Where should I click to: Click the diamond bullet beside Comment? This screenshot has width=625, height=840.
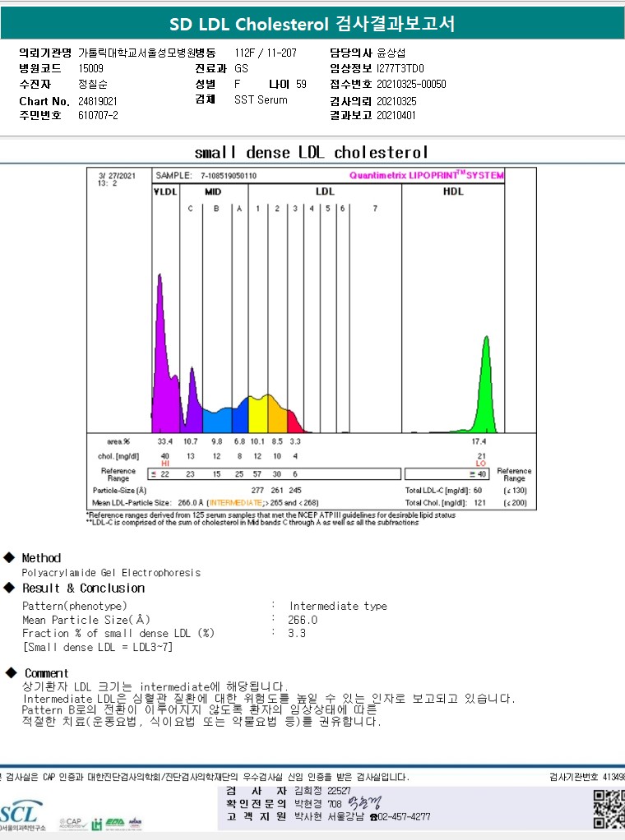coord(11,673)
